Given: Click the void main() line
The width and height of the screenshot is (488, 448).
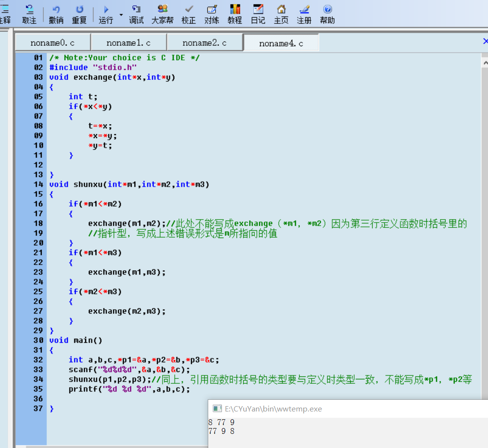Looking at the screenshot, I should (x=75, y=340).
